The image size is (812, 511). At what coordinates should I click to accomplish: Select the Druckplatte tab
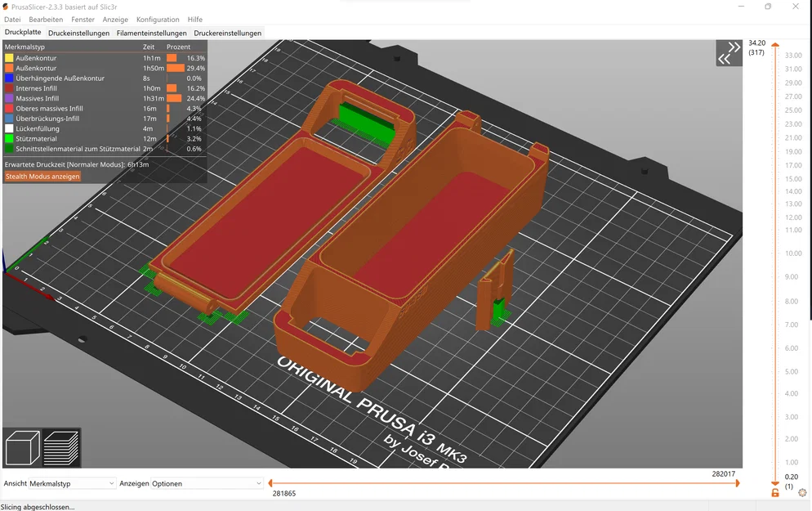(x=23, y=32)
